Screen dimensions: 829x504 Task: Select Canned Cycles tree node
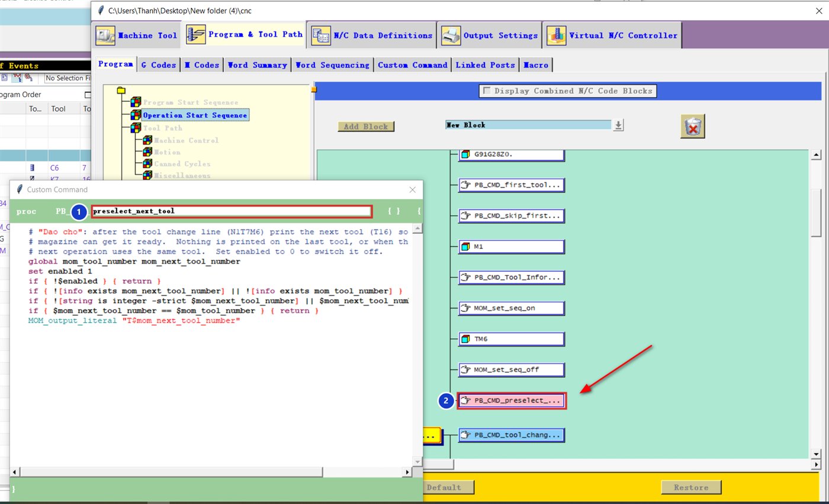click(182, 164)
